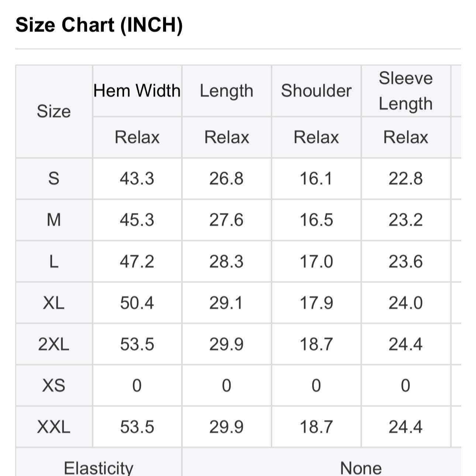Click the XXL size row label
476x476 pixels.
click(x=54, y=427)
